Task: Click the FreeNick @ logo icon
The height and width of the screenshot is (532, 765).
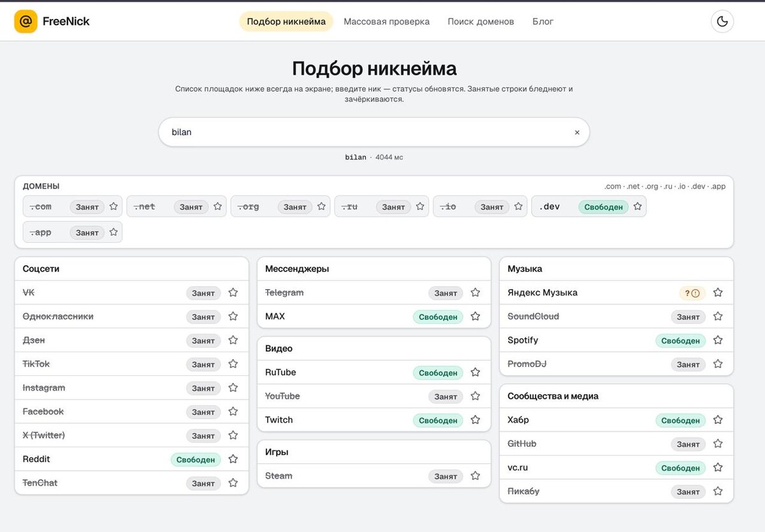Action: (x=25, y=21)
